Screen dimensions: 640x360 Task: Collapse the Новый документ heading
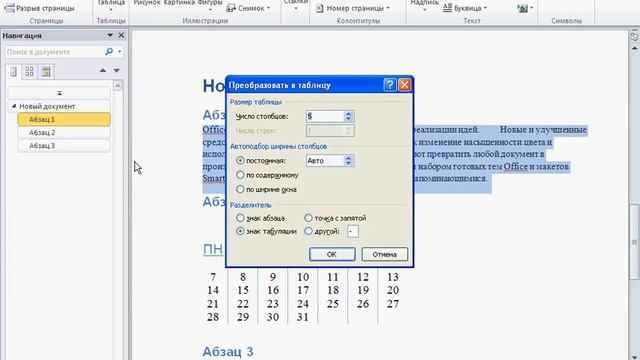13,106
